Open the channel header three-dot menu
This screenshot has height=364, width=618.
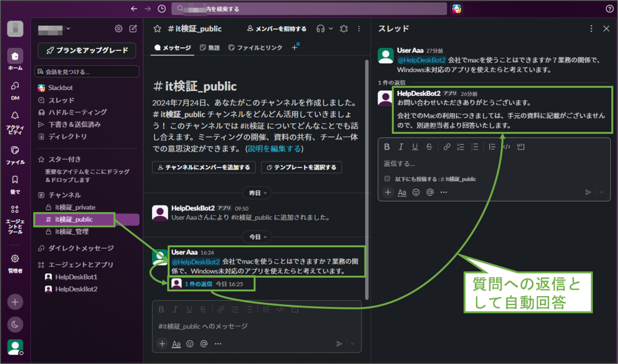(x=359, y=29)
